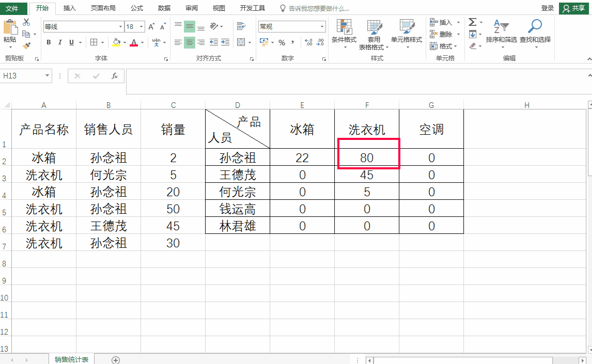
Task: Decrease indent icon in alignment group
Action: point(214,42)
